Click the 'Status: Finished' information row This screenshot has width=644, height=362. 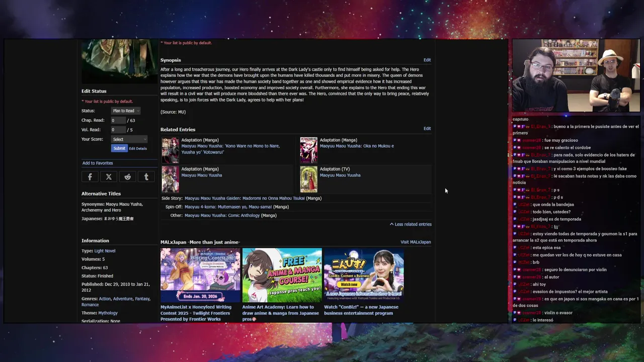(x=97, y=276)
